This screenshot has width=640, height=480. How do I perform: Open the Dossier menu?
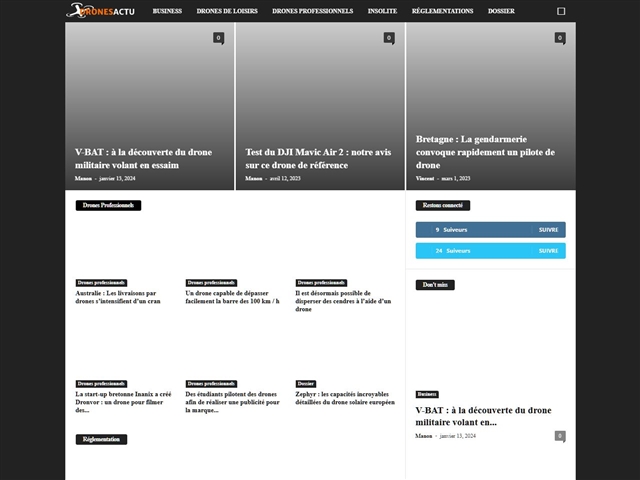coord(501,11)
